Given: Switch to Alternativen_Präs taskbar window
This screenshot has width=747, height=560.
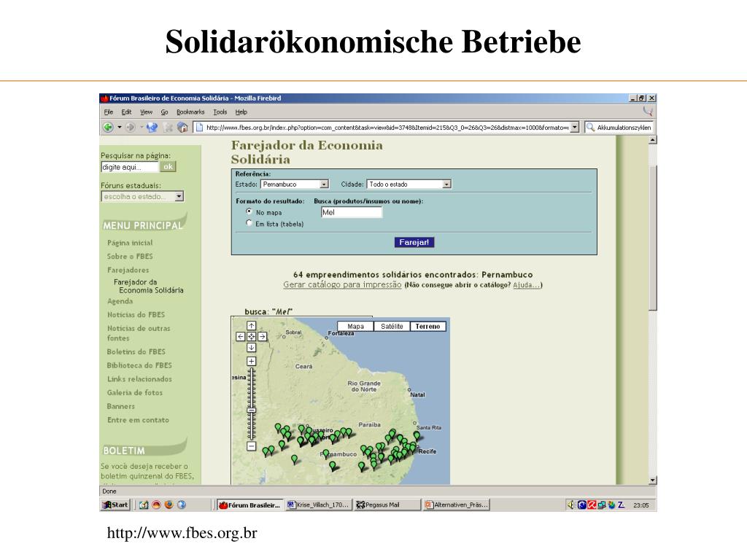Looking at the screenshot, I should pos(456,505).
